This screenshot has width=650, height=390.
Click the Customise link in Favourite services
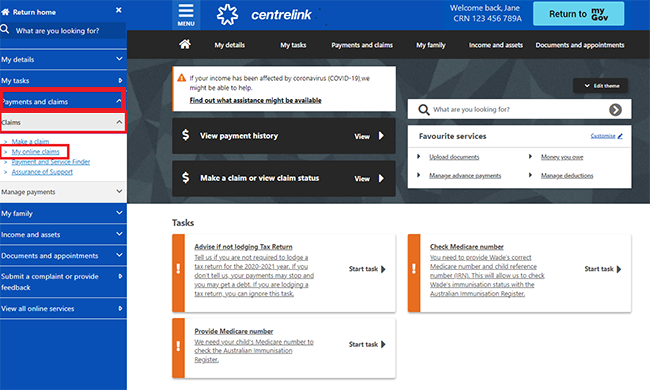pyautogui.click(x=603, y=136)
